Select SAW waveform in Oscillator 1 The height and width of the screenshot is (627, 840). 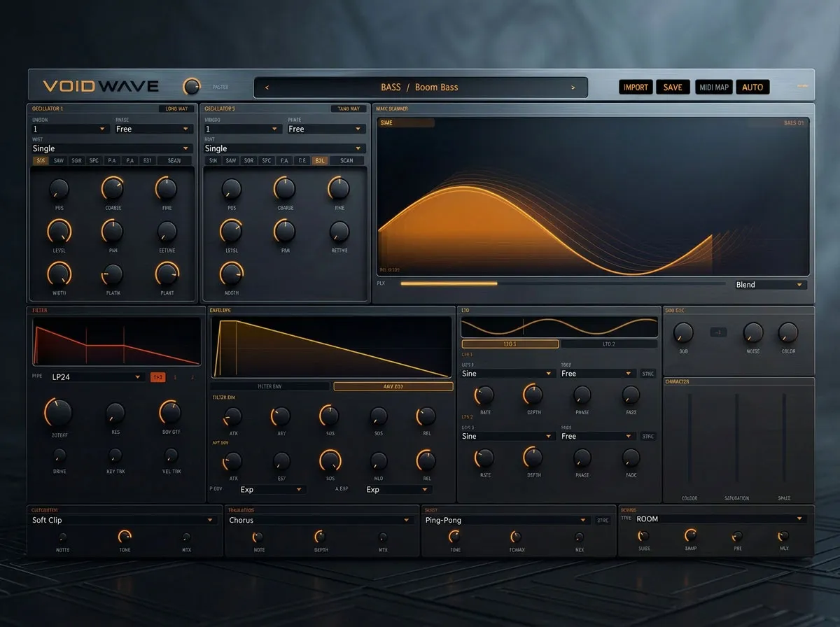[59, 160]
